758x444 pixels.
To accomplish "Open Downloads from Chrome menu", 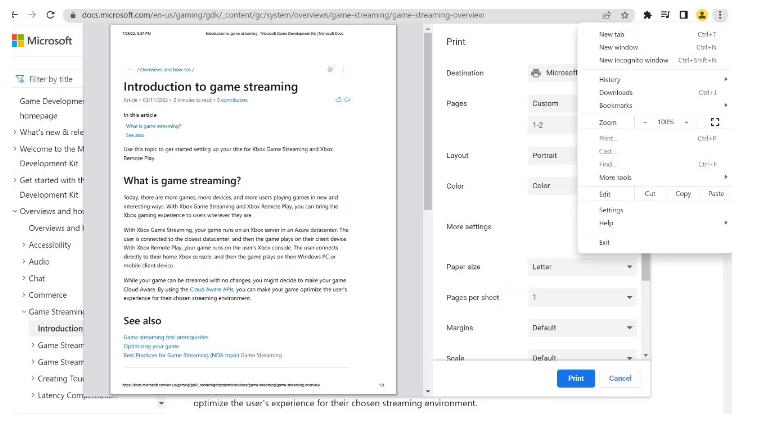I will tap(657, 92).
